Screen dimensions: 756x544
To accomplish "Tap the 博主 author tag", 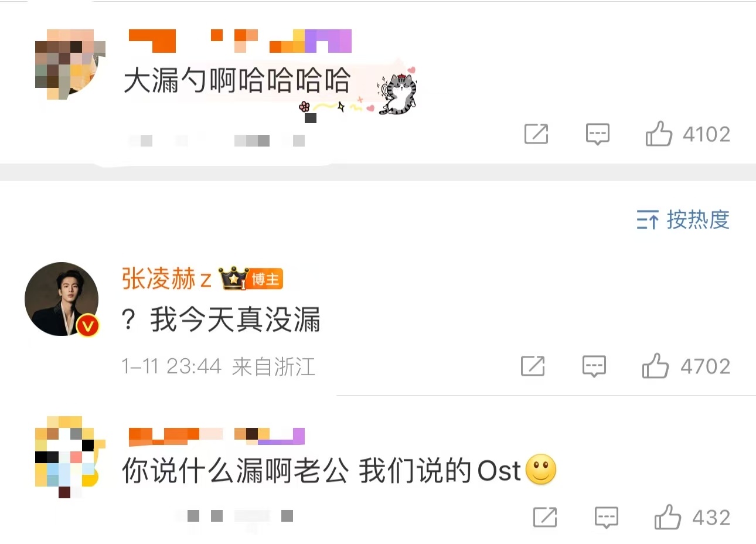I will pyautogui.click(x=265, y=280).
